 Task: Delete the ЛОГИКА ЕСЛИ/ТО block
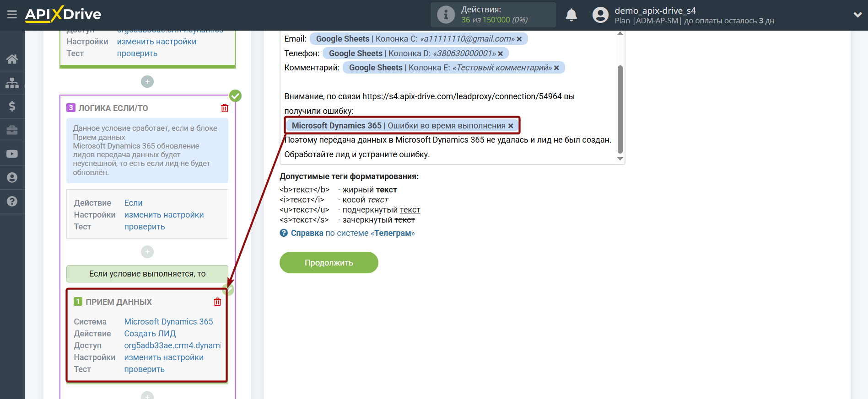[x=225, y=108]
